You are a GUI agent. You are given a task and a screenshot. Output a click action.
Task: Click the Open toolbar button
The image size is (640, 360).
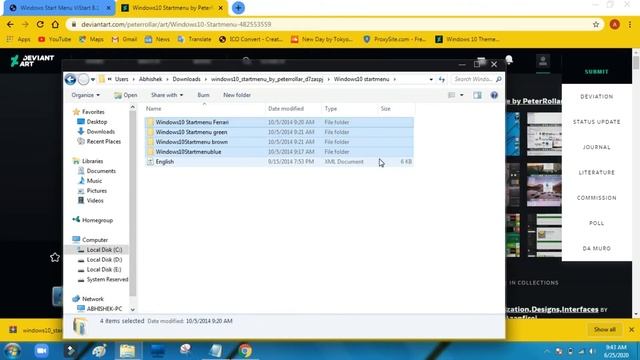click(x=126, y=95)
